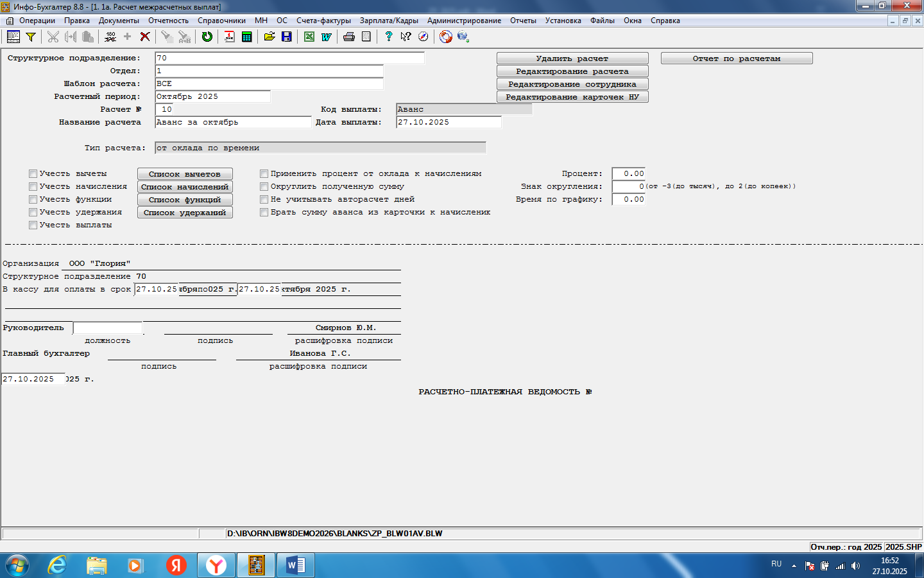Toggle 'Округлить полученную сумму' checkbox
Image resolution: width=924 pixels, height=578 pixels.
pos(264,186)
